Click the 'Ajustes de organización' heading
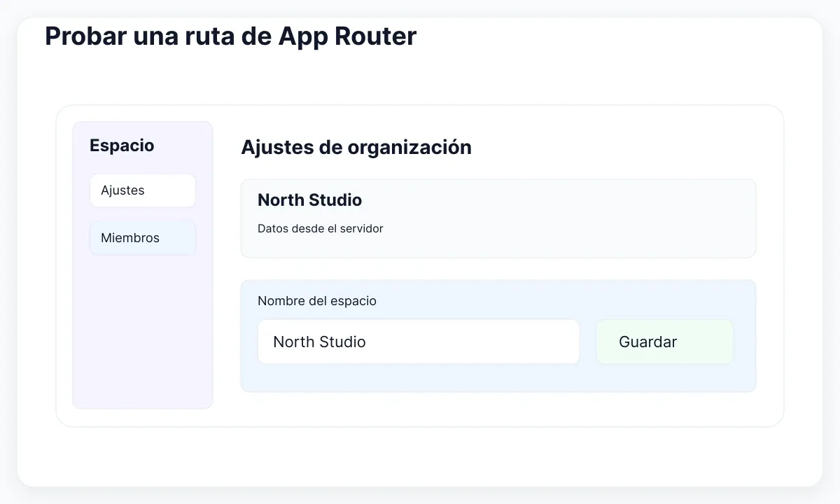840x504 pixels. [356, 148]
